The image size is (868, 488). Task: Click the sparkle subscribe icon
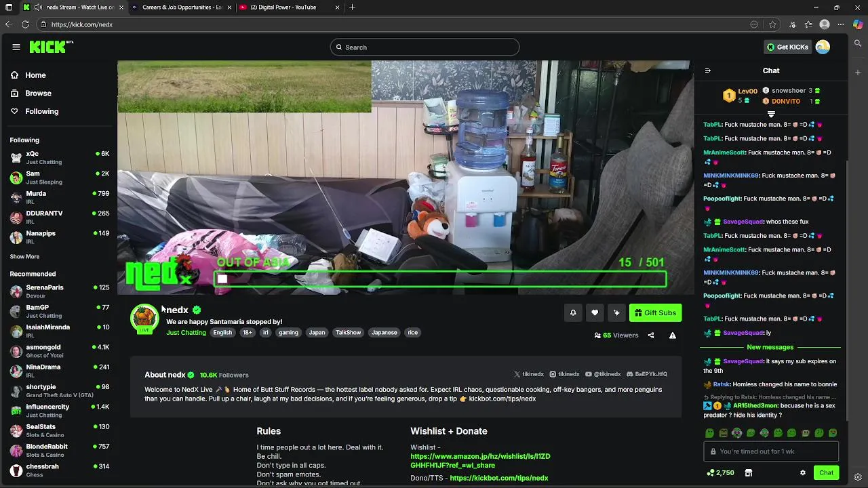pos(616,312)
